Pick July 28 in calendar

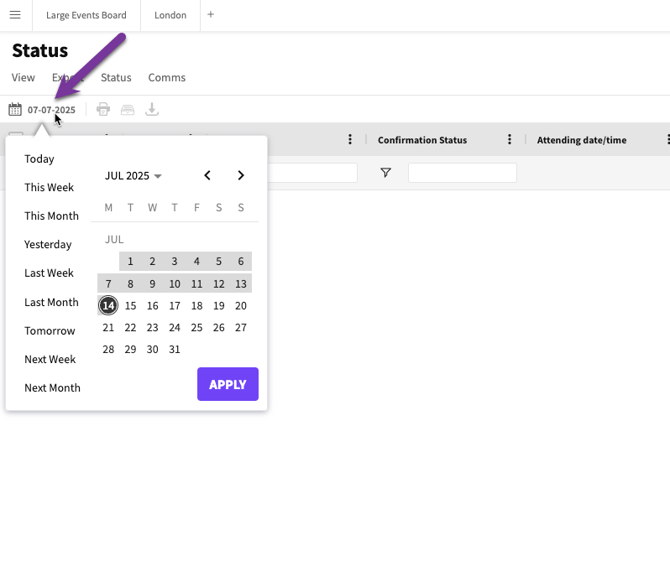109,349
